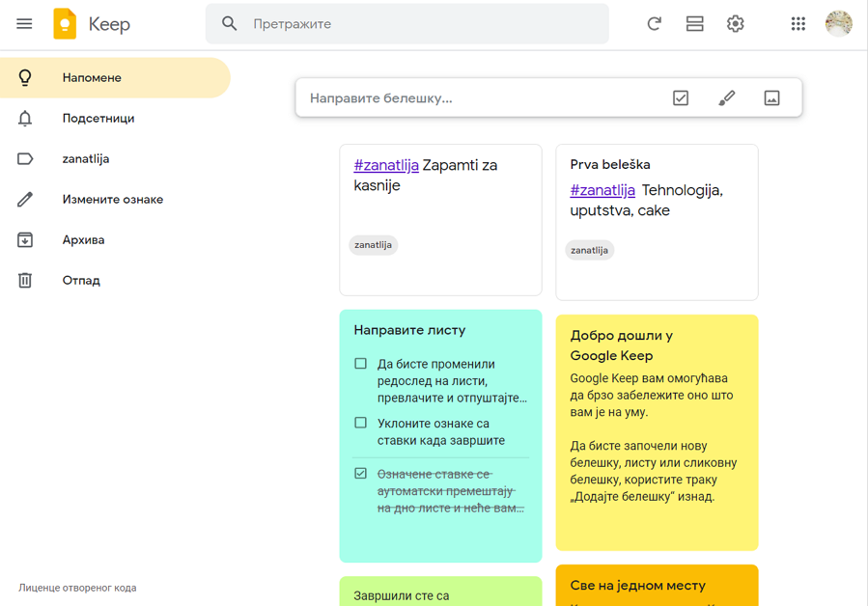Screen dimensions: 868x606
Task: Click the pencil icon beside Измените ознаке
Action: pyautogui.click(x=25, y=199)
